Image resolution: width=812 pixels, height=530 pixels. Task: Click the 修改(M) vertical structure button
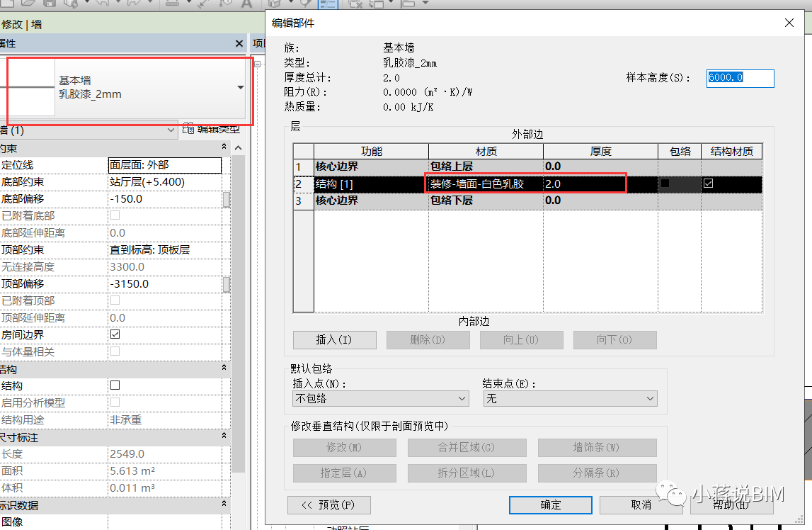coord(344,448)
